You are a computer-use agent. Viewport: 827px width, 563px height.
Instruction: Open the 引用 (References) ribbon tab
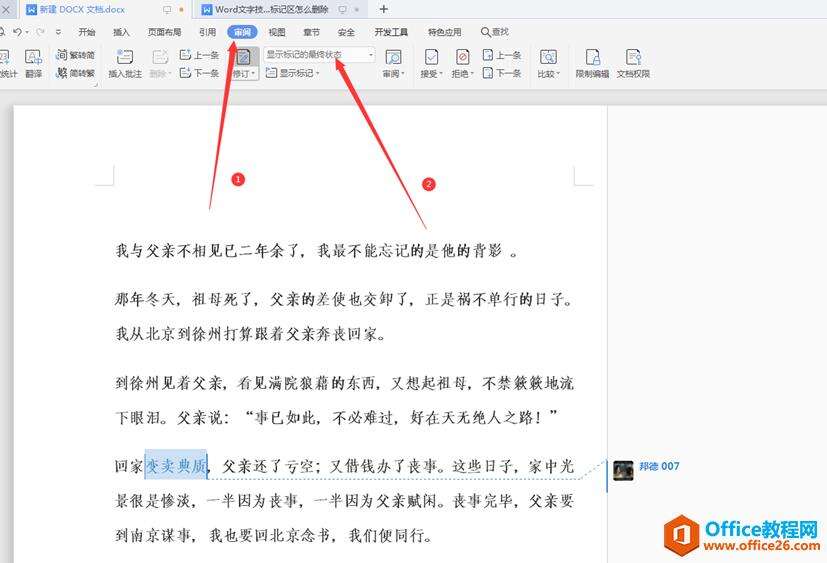(x=207, y=32)
